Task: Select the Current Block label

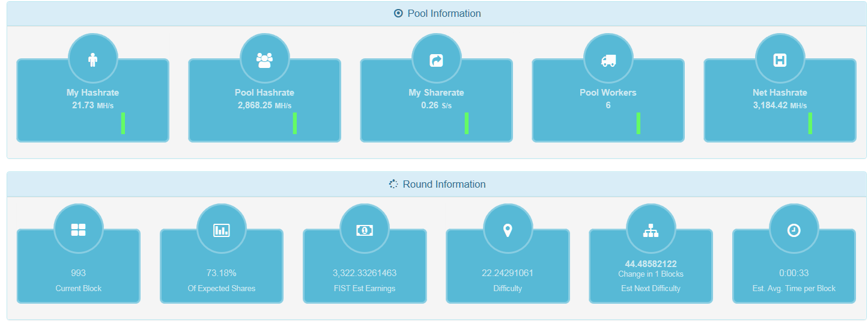Action: tap(78, 288)
